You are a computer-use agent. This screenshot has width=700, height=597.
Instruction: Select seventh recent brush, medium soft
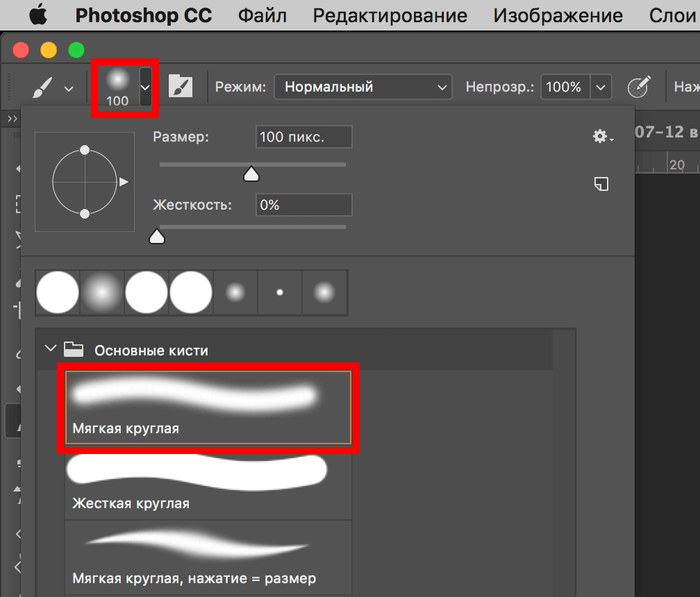click(324, 293)
